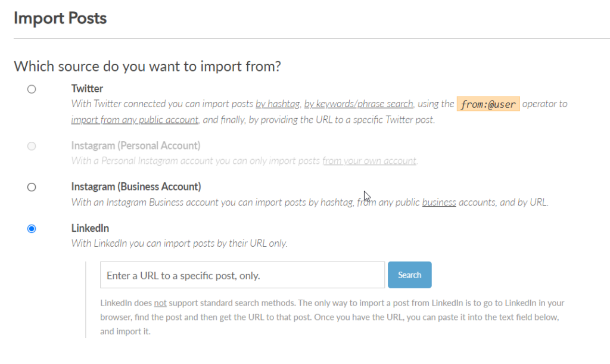Click the underlined "not" in LinkedIn note

pyautogui.click(x=160, y=303)
